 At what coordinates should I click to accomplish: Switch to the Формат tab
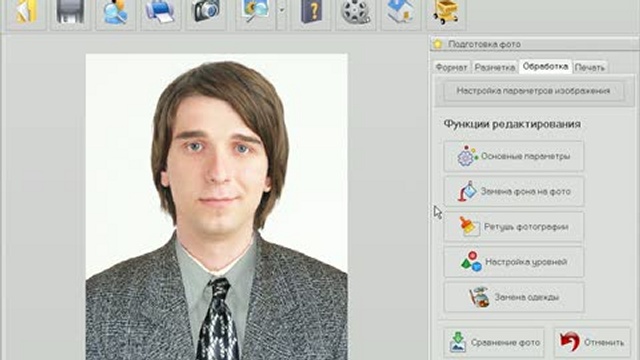pyautogui.click(x=451, y=67)
